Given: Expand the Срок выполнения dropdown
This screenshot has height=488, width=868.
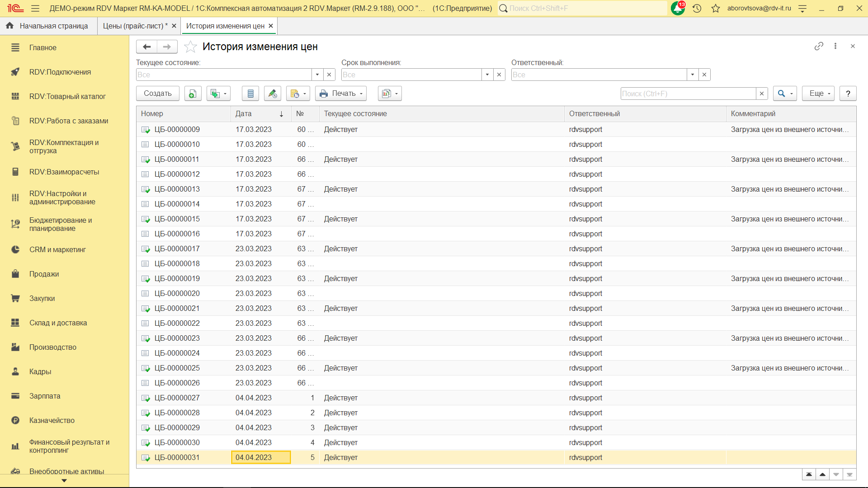Looking at the screenshot, I should [487, 75].
